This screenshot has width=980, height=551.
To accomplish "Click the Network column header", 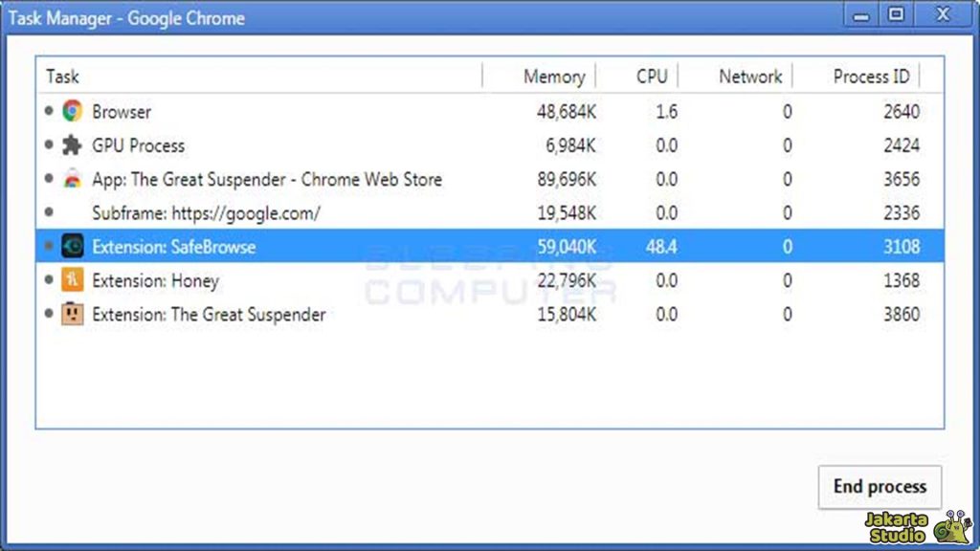I will (750, 77).
